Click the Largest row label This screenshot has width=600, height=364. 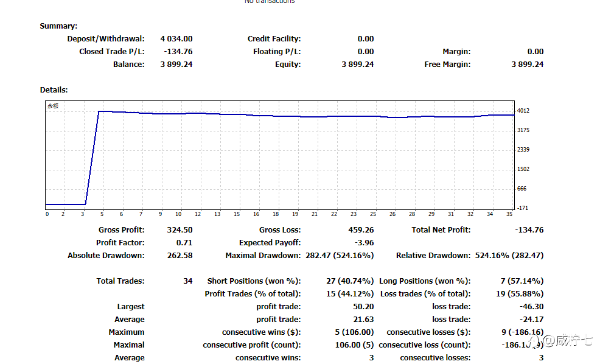pyautogui.click(x=130, y=307)
